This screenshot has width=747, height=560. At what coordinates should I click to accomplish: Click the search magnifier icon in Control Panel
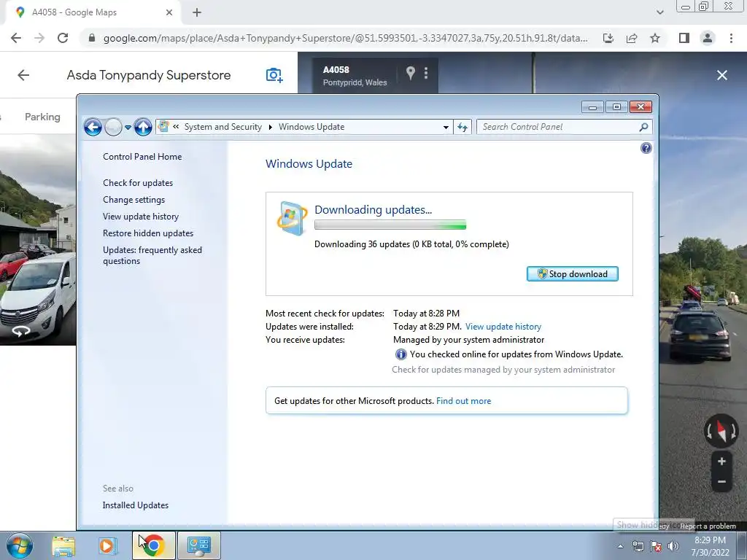click(x=643, y=127)
